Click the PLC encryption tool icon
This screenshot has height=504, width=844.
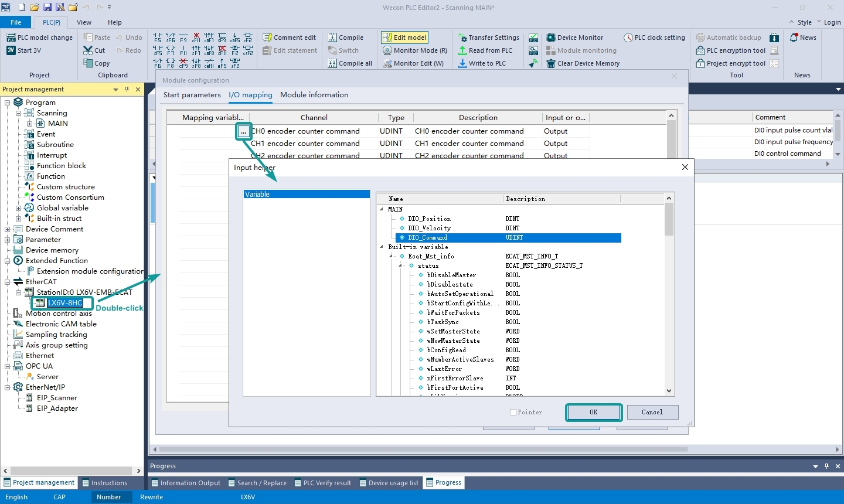700,50
